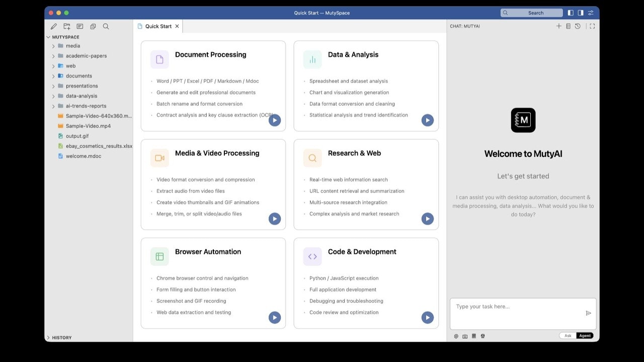Open Sample-Video.mp4 file

(88, 126)
